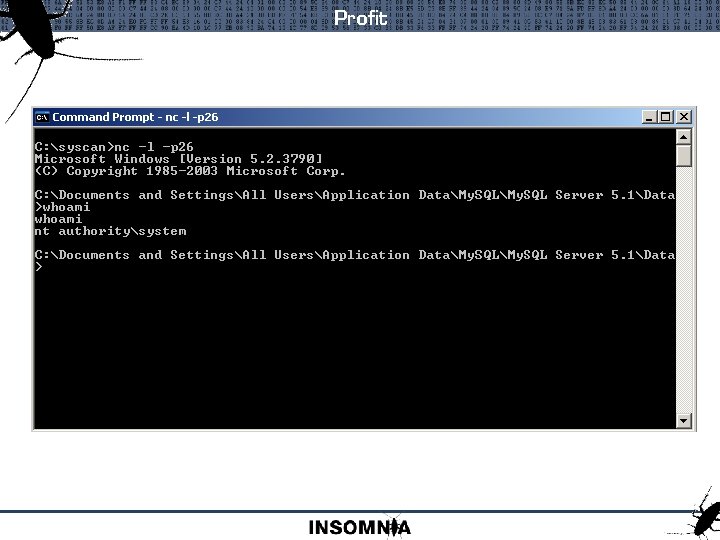Click the scrollbar down arrow
Screen dimensions: 720x540
[684, 420]
